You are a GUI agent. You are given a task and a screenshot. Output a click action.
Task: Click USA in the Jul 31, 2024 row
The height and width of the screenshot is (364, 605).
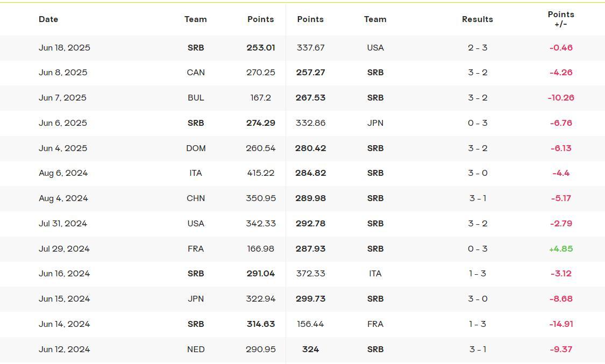(x=196, y=224)
